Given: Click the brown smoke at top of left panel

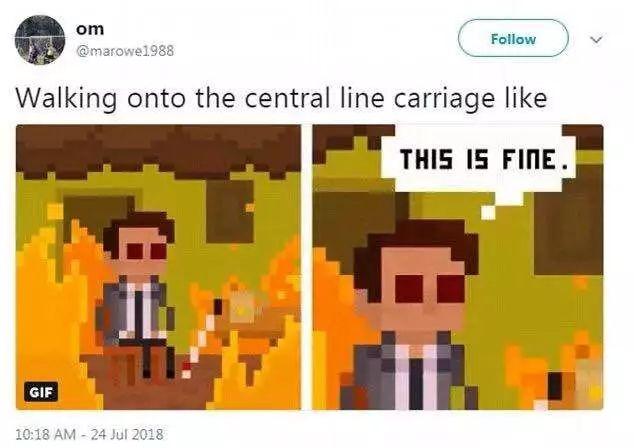Looking at the screenshot, I should tap(158, 152).
